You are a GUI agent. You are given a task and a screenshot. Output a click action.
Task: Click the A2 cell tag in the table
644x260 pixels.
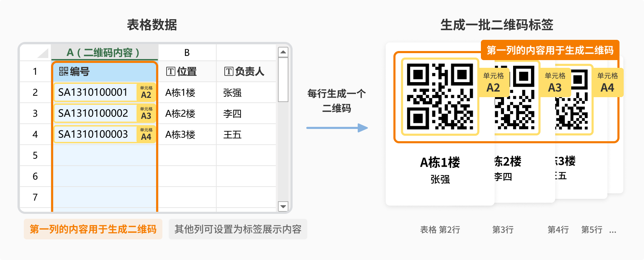pos(146,92)
